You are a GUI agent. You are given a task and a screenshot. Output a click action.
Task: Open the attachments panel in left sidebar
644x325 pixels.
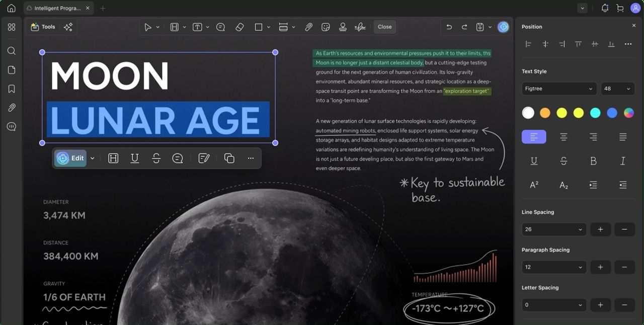click(x=12, y=108)
